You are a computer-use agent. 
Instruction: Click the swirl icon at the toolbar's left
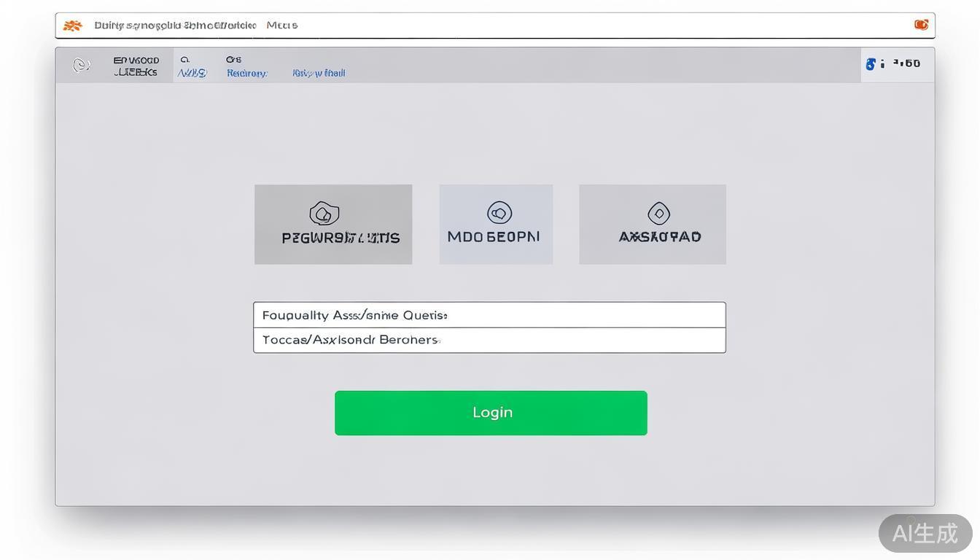(81, 66)
